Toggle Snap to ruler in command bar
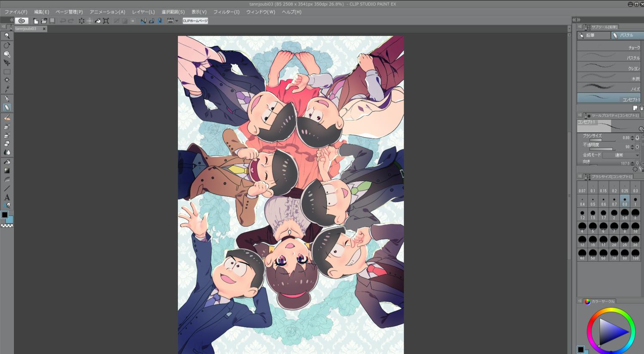 point(143,21)
